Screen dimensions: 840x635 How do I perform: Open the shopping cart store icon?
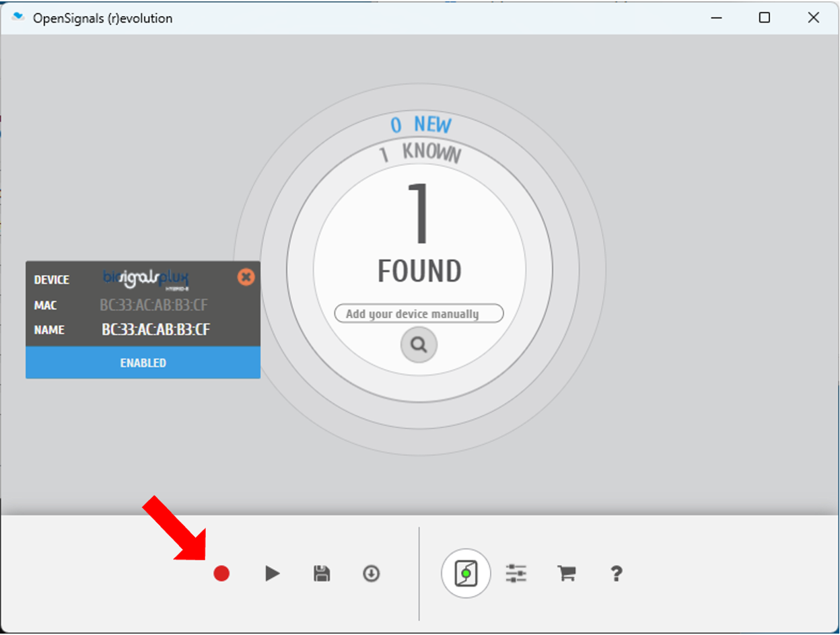(567, 574)
